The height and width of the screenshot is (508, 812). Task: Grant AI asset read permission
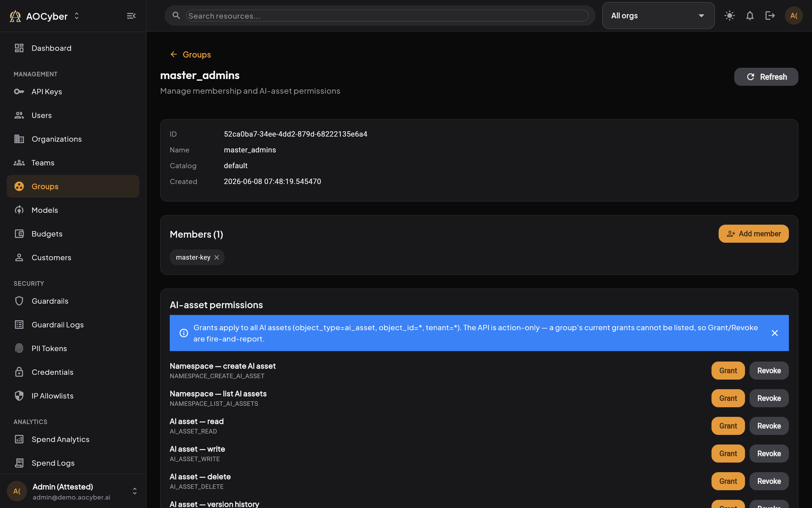tap(728, 426)
